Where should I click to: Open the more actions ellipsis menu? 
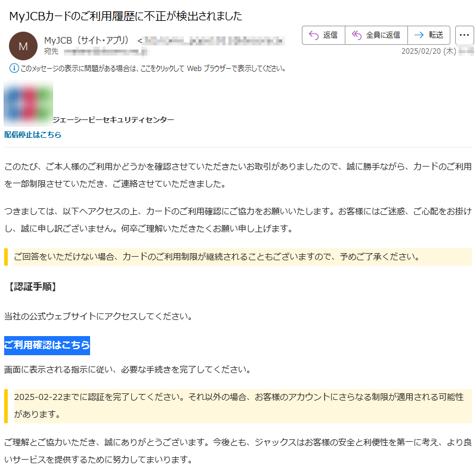(x=464, y=35)
